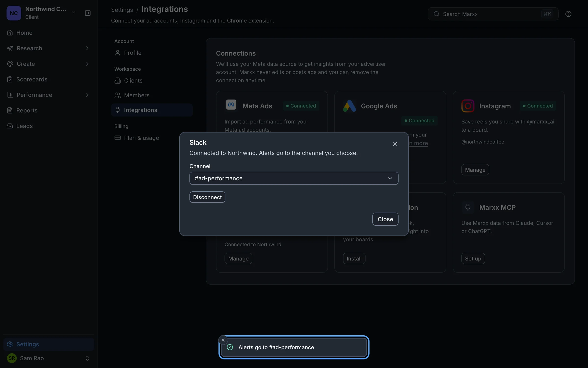Click the Connected badge on Meta Ads
The image size is (588, 368).
[301, 106]
